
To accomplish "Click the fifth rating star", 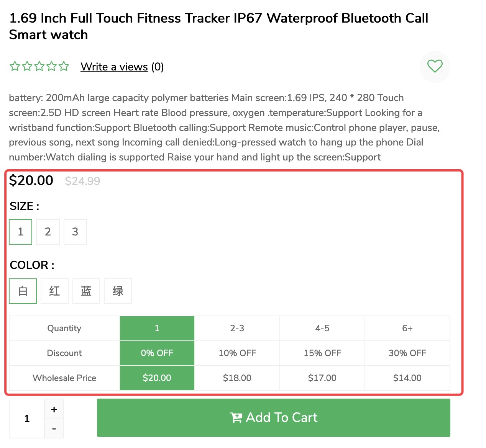I will 64,66.
